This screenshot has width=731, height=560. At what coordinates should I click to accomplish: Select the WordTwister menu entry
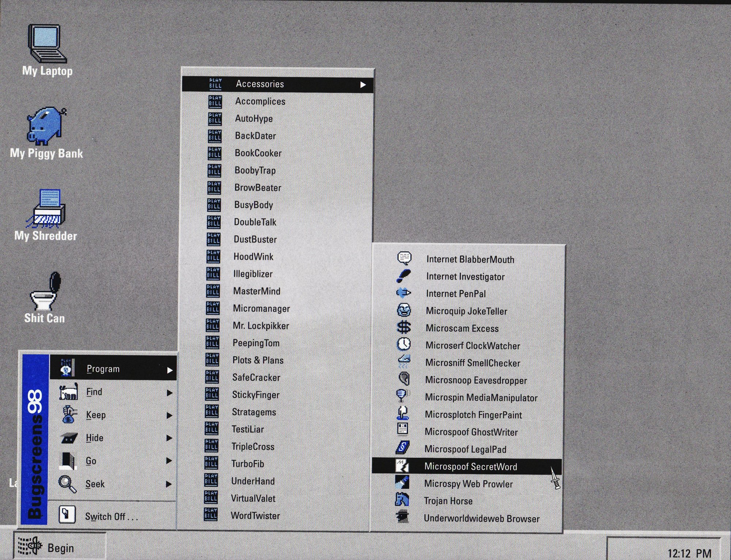(255, 515)
